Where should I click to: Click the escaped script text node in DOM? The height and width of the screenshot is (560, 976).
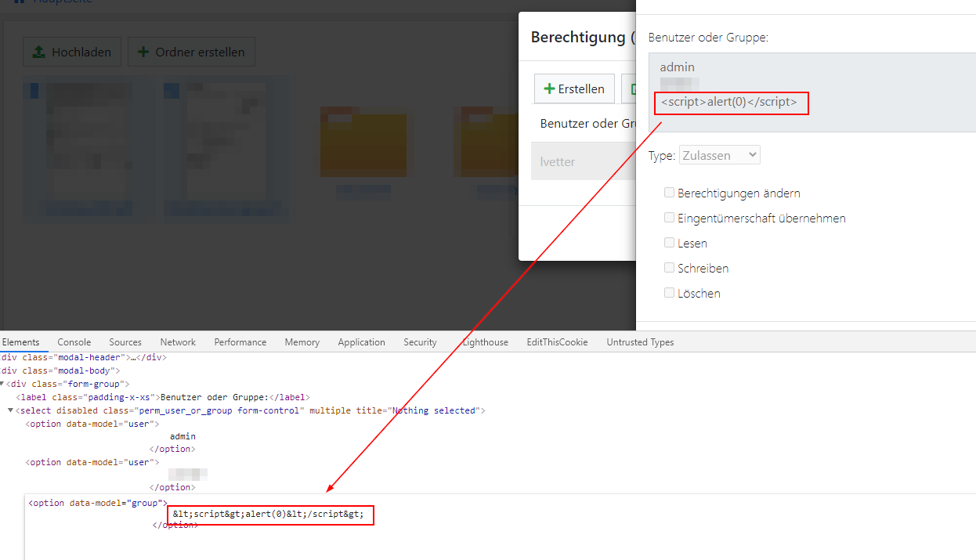tap(269, 514)
